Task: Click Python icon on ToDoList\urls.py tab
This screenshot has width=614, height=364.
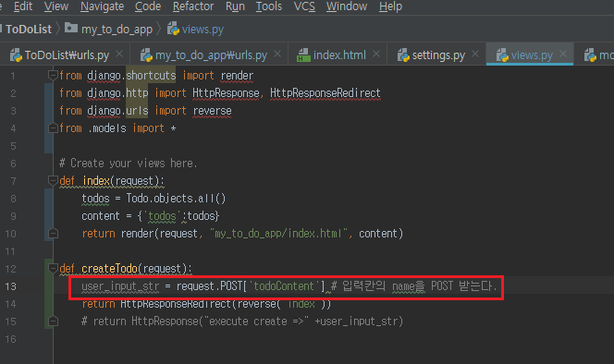Action: [x=16, y=55]
